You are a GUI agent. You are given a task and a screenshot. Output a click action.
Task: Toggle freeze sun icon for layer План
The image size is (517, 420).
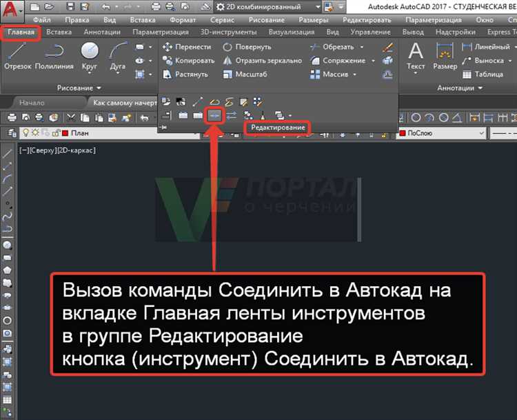pos(35,133)
